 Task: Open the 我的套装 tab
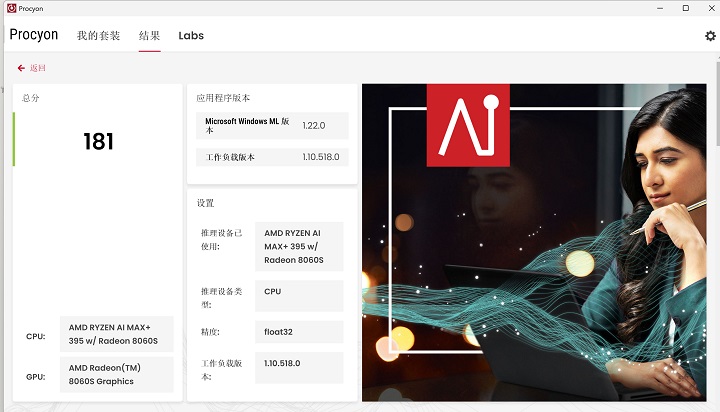tap(98, 35)
